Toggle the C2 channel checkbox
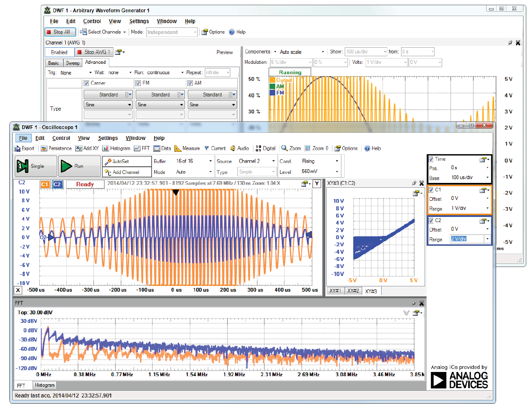532x406 pixels. point(431,220)
